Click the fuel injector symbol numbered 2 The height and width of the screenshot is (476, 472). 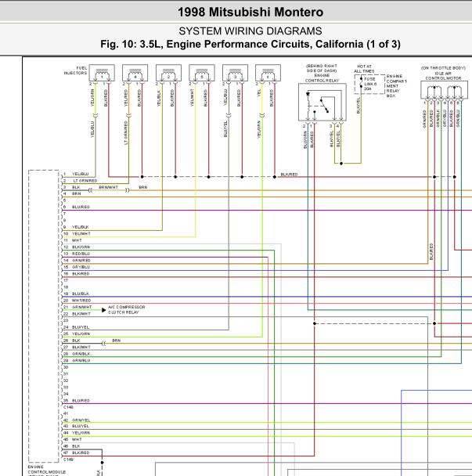coord(168,73)
